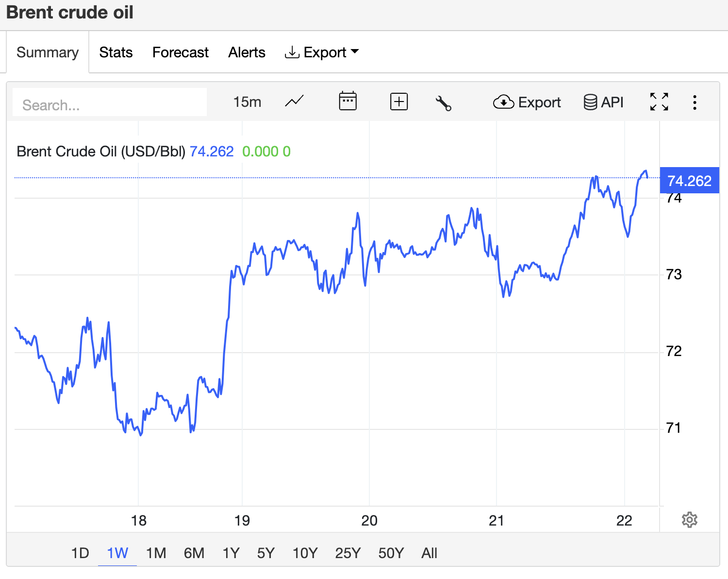Screen dimensions: 728x579
Task: Click the cloud Export button in chart toolbar
Action: [527, 102]
